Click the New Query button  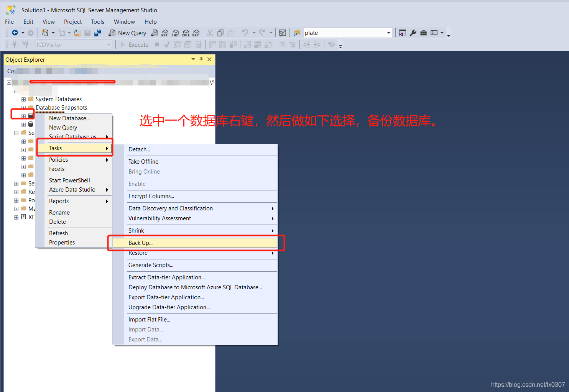click(127, 33)
